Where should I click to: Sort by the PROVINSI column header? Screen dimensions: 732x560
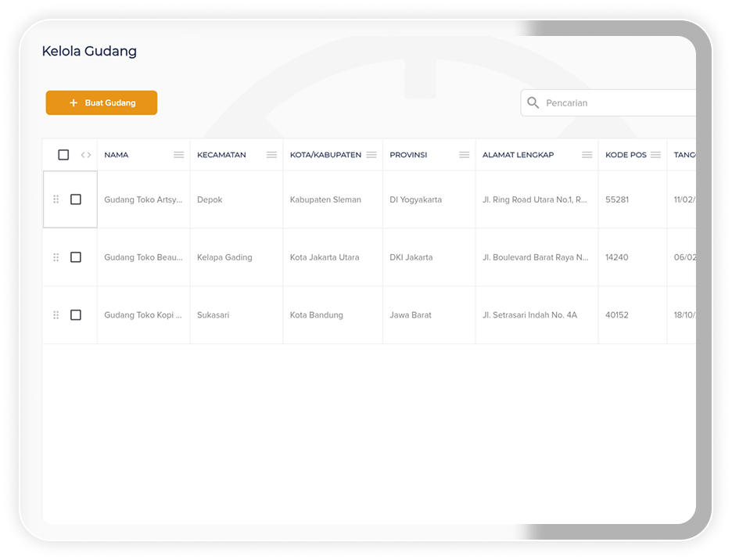(x=408, y=155)
